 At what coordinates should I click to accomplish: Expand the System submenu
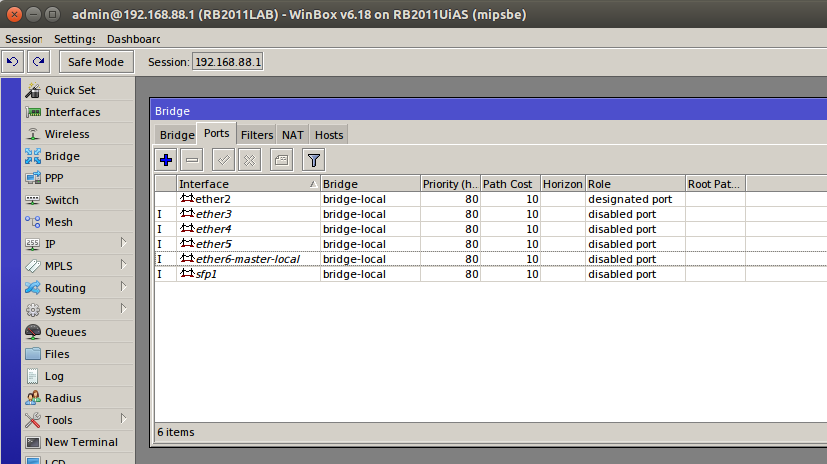tap(123, 310)
